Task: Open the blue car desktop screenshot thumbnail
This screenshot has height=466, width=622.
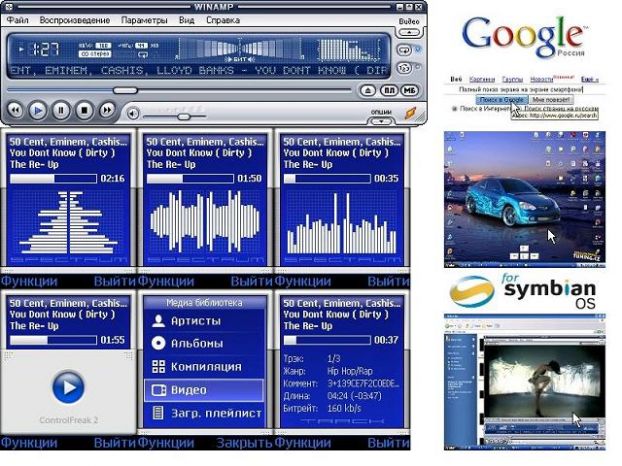Action: tap(524, 199)
